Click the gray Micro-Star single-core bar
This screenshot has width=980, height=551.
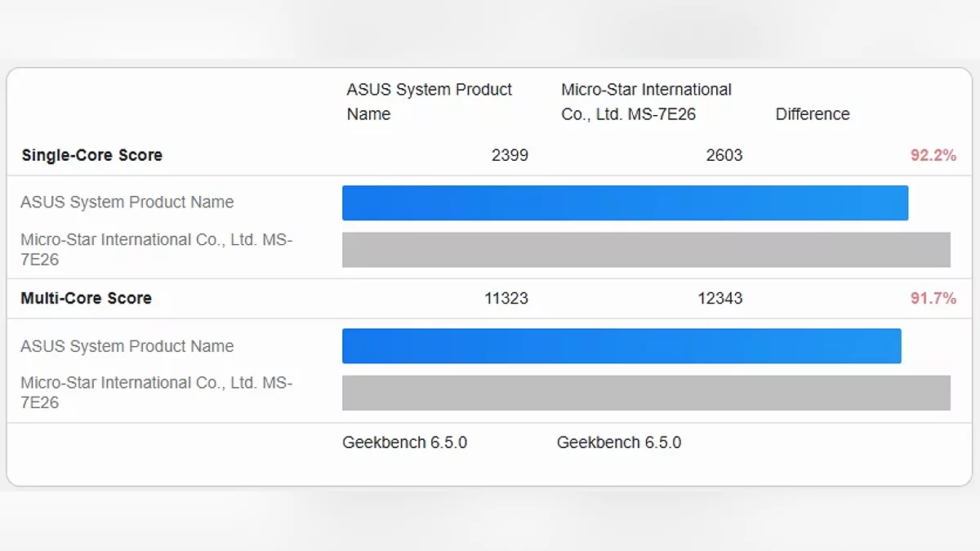click(x=646, y=250)
